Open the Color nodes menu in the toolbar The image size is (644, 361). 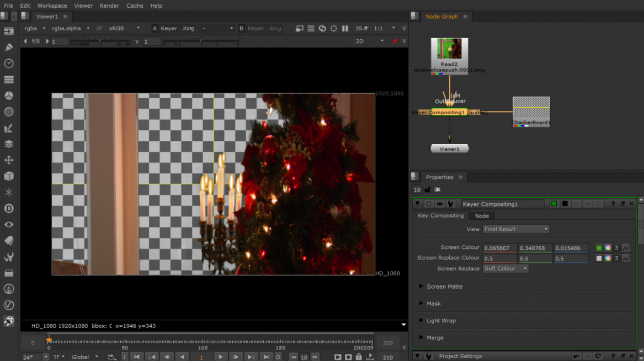point(9,95)
